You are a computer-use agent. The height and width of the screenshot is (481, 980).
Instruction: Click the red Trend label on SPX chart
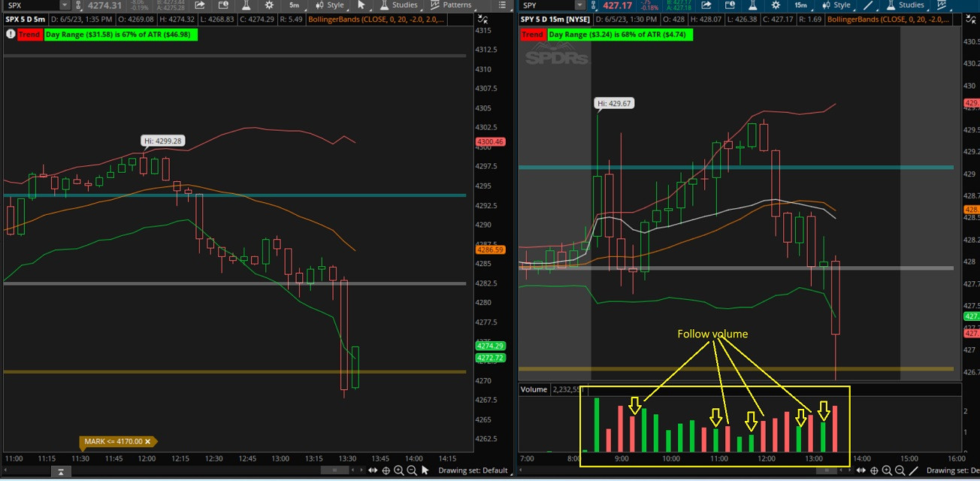click(x=29, y=34)
